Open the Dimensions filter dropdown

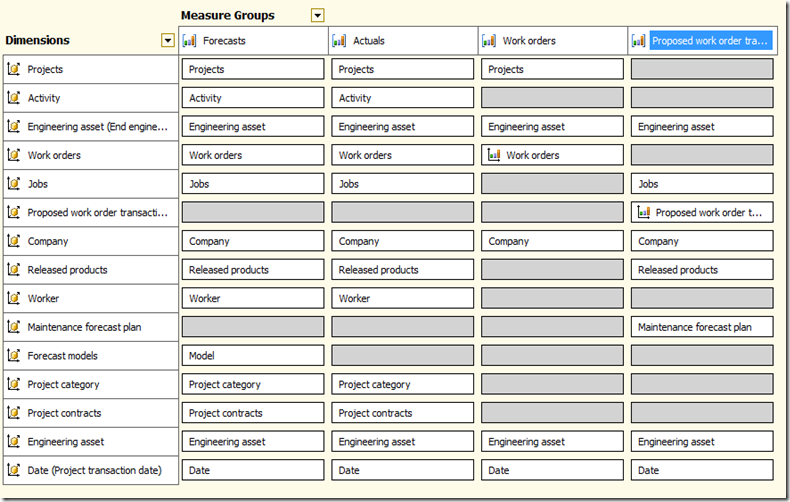(x=167, y=40)
